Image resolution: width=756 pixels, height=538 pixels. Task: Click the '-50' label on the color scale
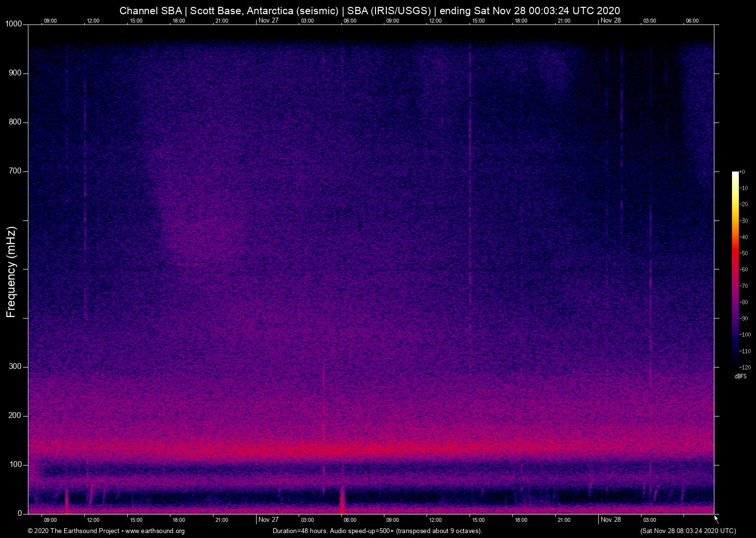744,253
